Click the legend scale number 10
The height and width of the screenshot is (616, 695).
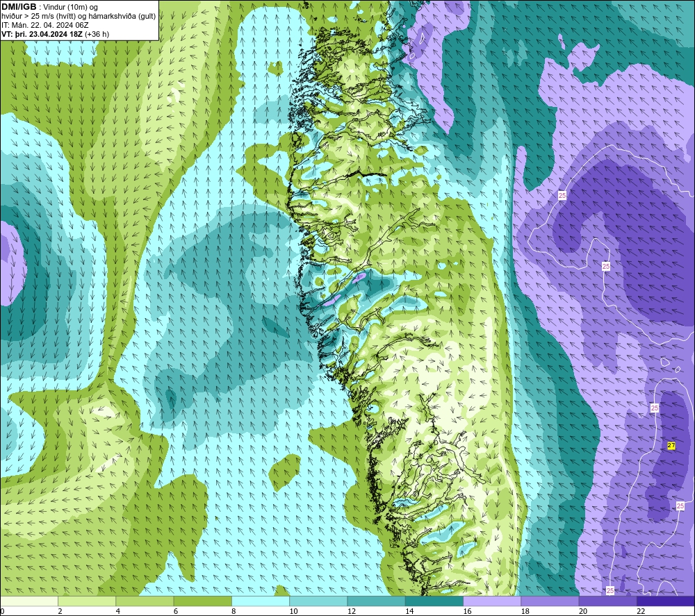point(293,611)
